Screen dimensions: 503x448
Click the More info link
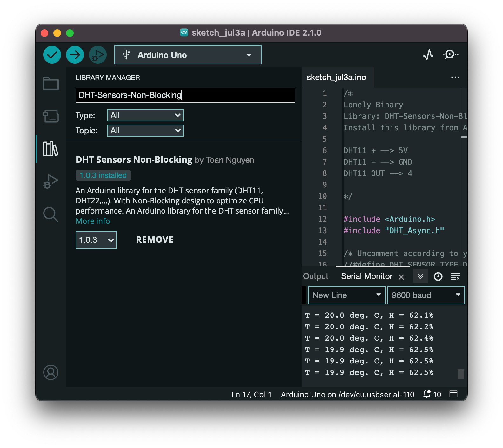pos(93,221)
